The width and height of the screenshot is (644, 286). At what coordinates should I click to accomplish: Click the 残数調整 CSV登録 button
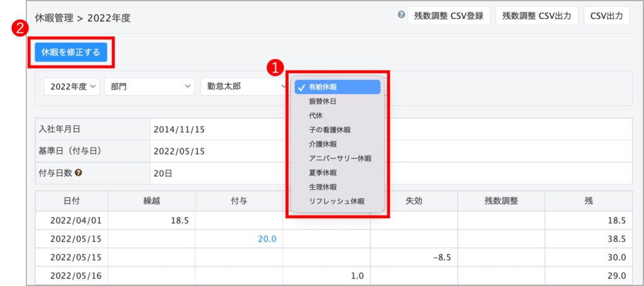(x=448, y=16)
